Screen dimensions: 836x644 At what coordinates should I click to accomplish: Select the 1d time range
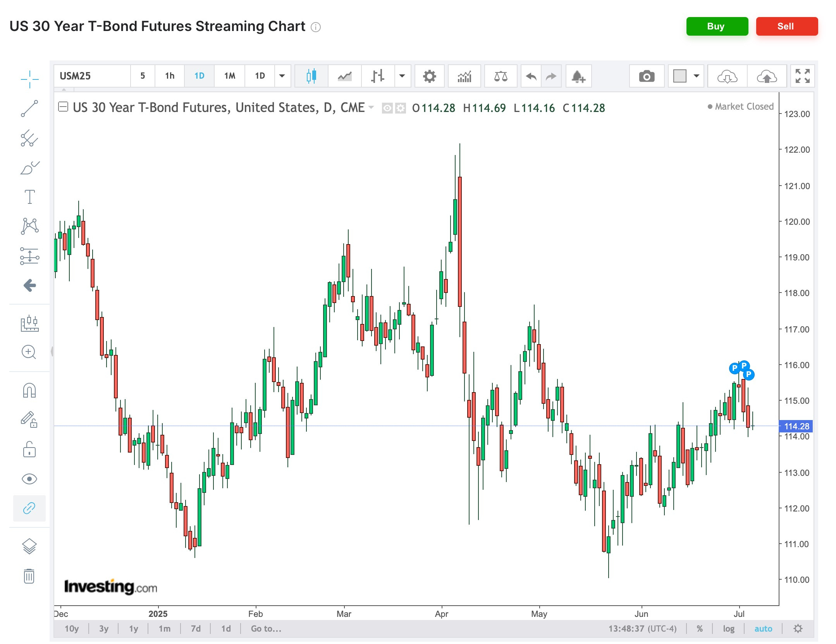[x=226, y=629]
